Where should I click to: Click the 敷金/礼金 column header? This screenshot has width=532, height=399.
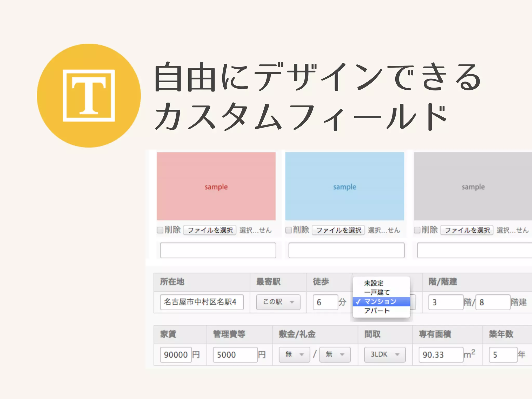click(x=315, y=334)
